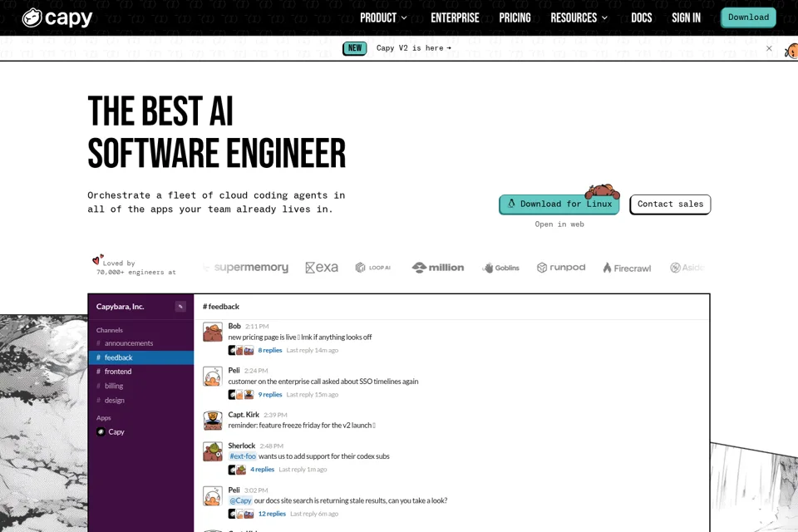Click the Firecrawl logo
This screenshot has width=798, height=532.
click(627, 268)
